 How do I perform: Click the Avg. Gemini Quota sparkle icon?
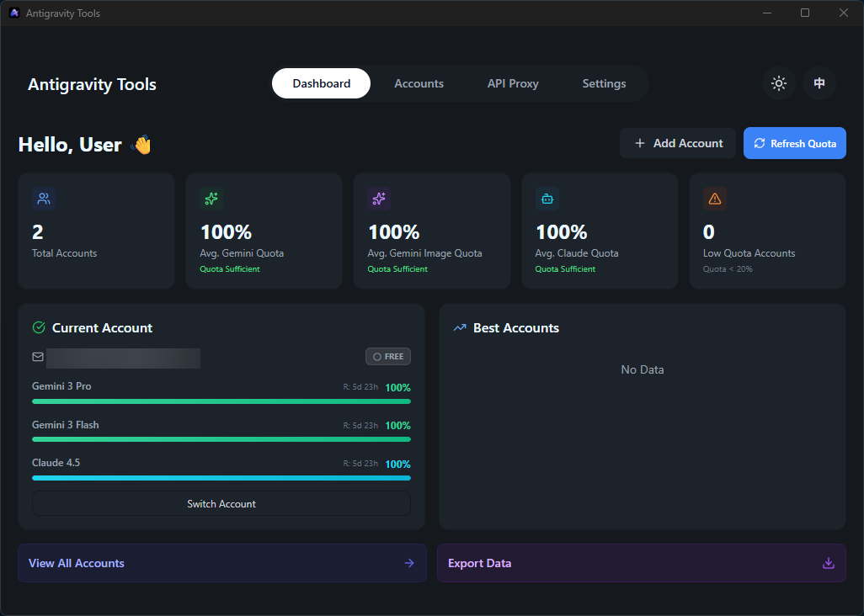tap(211, 199)
